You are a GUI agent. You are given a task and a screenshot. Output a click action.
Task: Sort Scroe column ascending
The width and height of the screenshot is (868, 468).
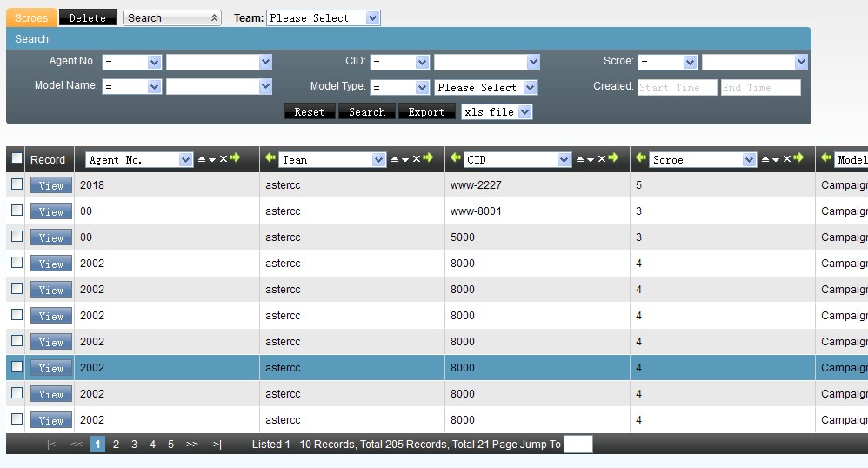coord(765,159)
